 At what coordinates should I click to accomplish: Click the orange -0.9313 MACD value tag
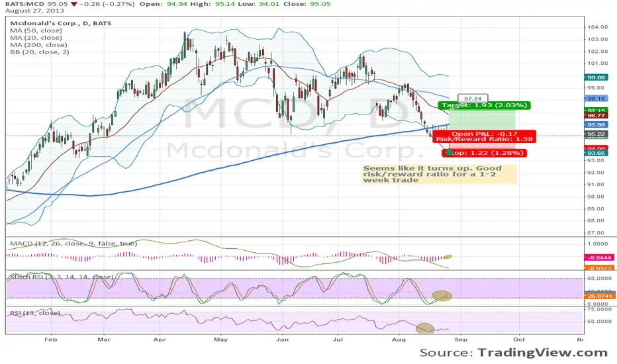tap(599, 268)
